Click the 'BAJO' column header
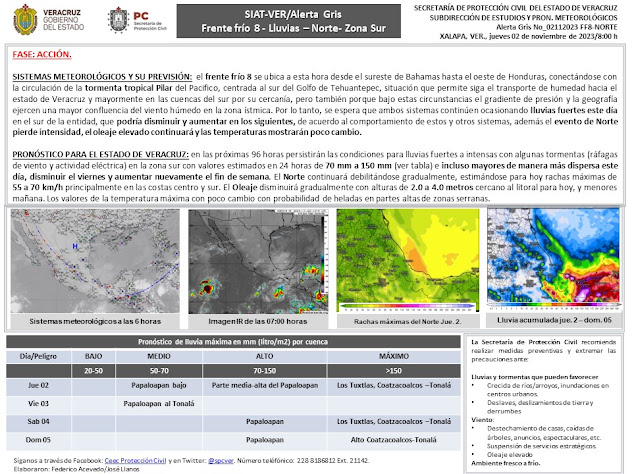This screenshot has width=632, height=474. coord(94,356)
